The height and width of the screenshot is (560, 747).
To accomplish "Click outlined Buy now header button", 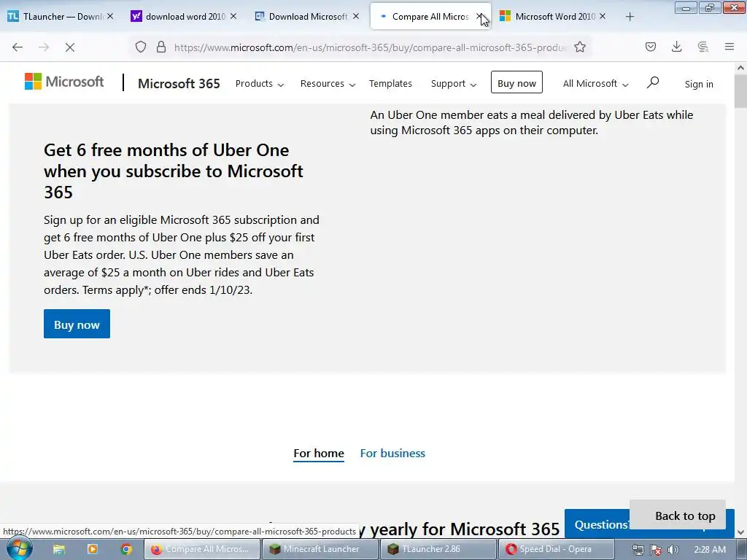I will coord(516,82).
